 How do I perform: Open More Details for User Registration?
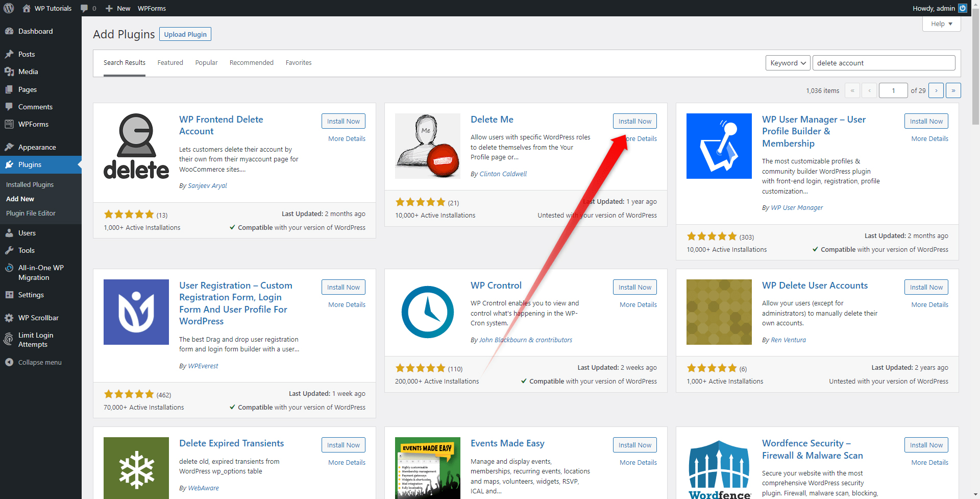tap(347, 304)
